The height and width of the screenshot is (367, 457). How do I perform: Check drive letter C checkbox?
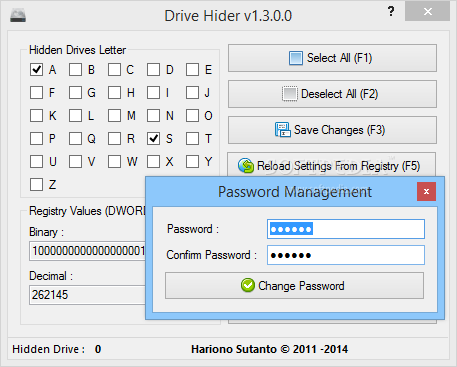114,70
